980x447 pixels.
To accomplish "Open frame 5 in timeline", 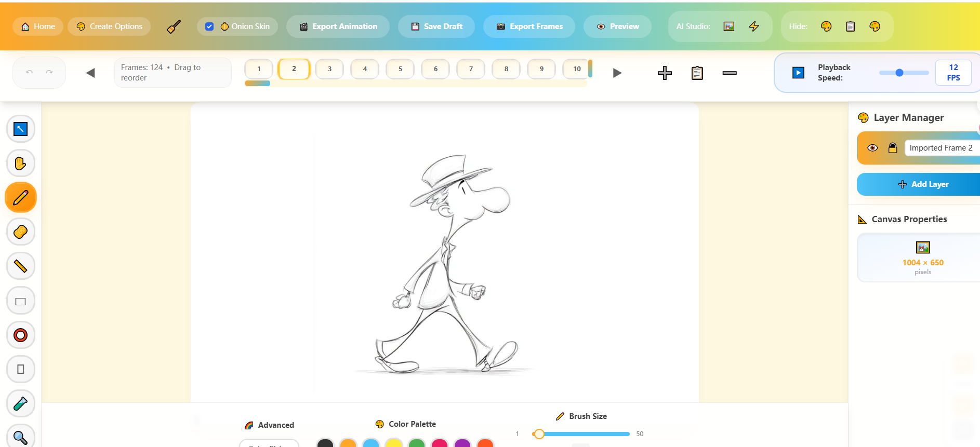I will pos(400,69).
